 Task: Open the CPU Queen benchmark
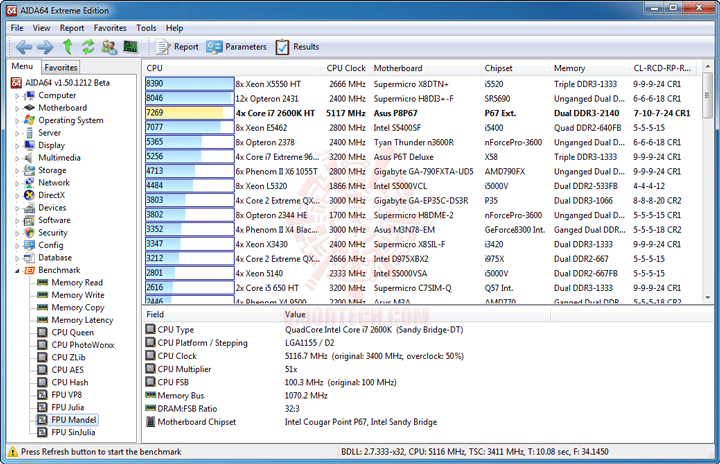[73, 332]
